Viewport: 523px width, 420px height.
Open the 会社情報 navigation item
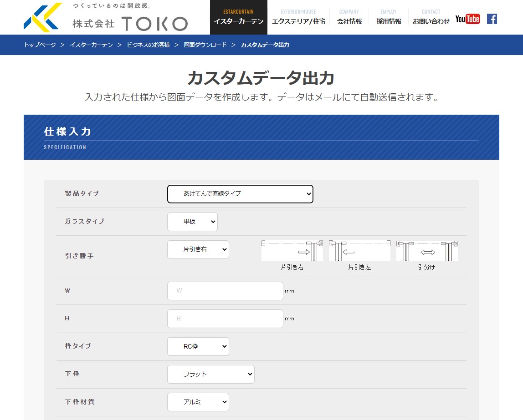(349, 17)
